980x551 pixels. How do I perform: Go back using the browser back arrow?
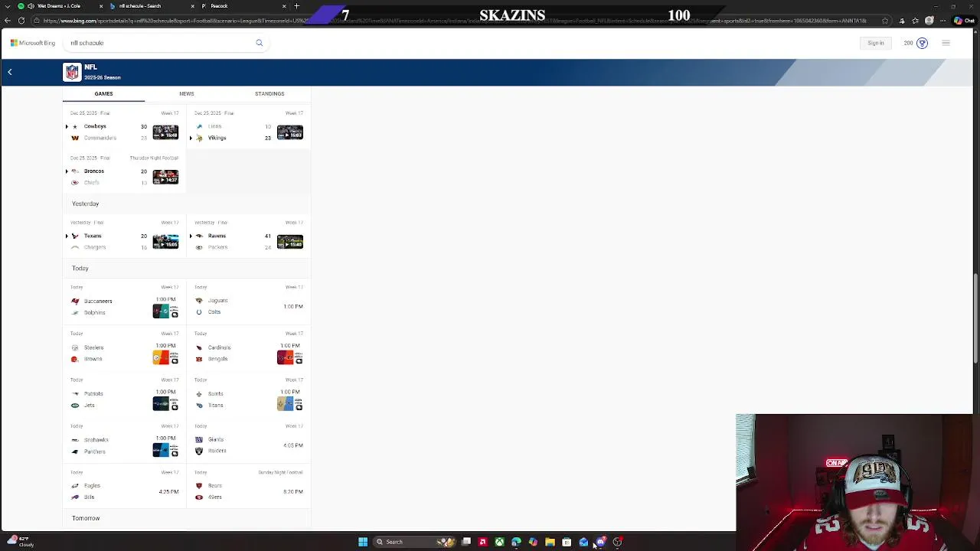tap(8, 21)
